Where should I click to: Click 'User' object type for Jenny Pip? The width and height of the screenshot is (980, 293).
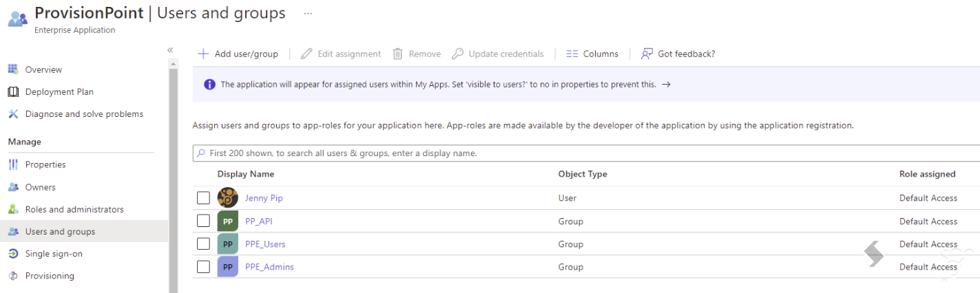[x=567, y=198]
